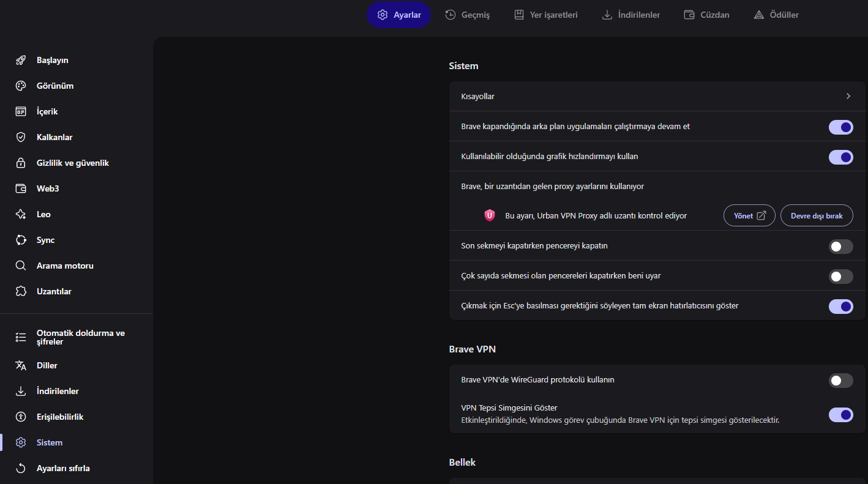Click the 'Brave VPN' section heading

coord(472,349)
